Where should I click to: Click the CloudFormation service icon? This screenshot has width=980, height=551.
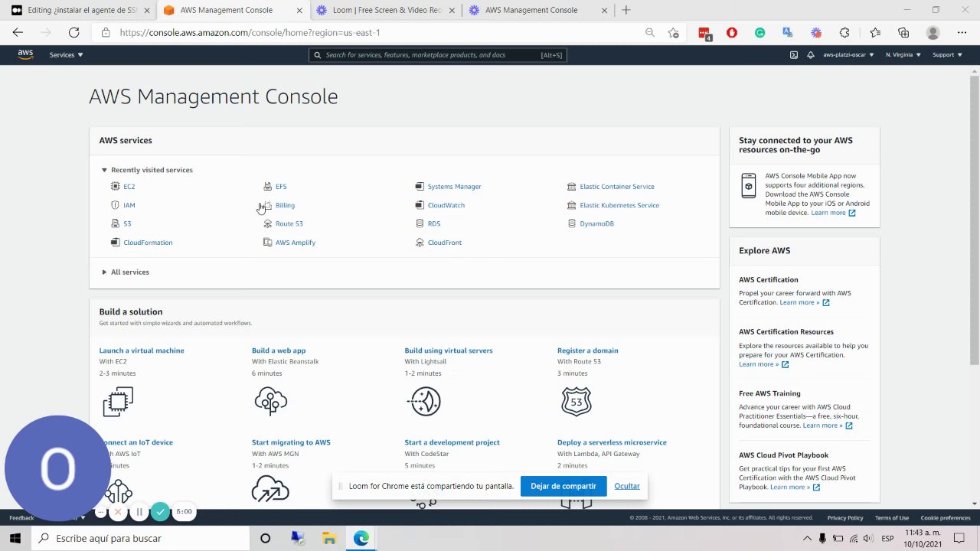116,242
